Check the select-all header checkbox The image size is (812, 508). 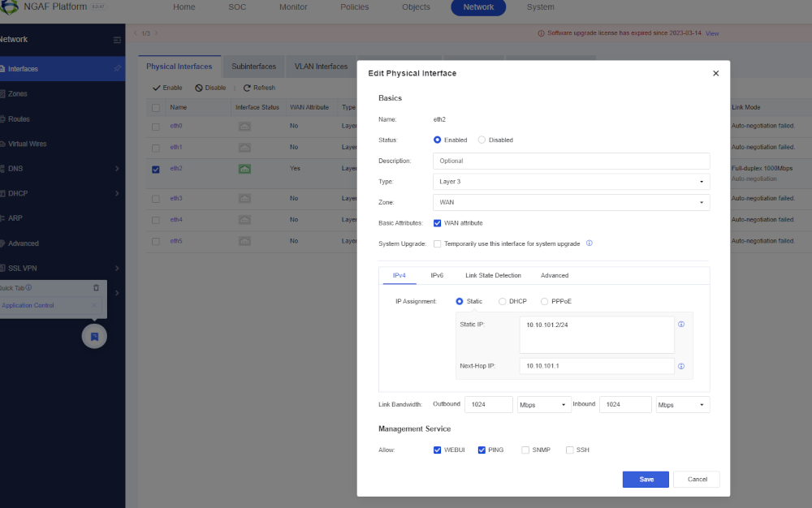coord(156,108)
